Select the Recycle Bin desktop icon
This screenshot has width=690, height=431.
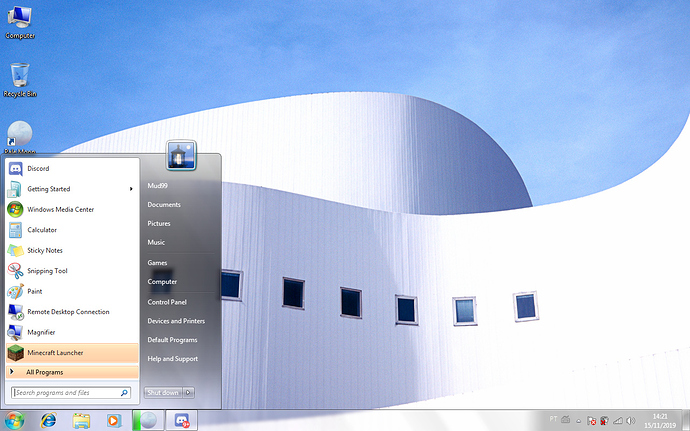click(20, 80)
